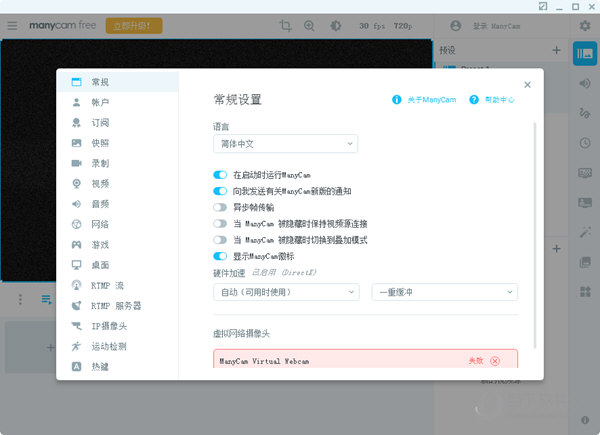Open the audio speaker panel in right sidebar

(x=585, y=83)
